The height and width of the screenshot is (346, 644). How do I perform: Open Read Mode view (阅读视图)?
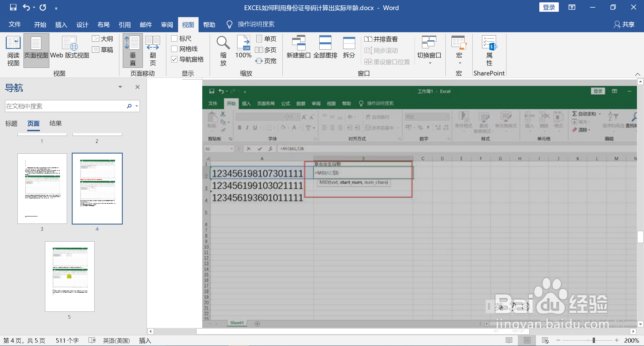13,51
